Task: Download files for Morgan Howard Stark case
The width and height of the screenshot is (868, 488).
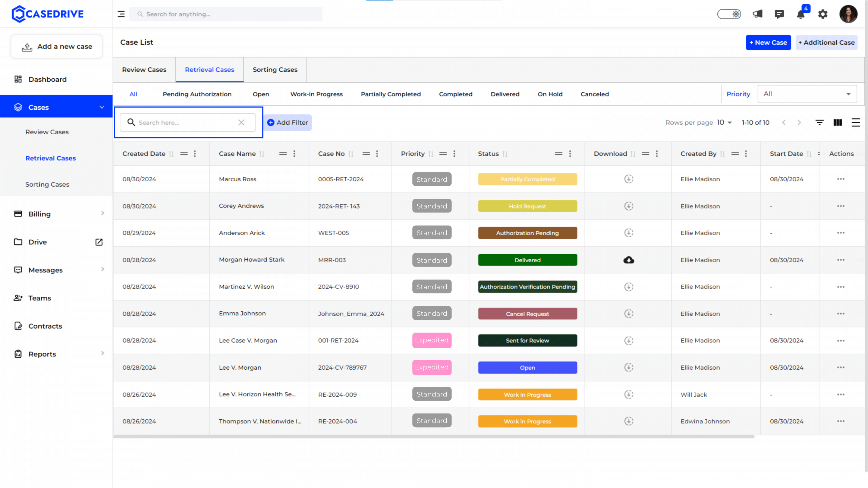Action: tap(628, 260)
